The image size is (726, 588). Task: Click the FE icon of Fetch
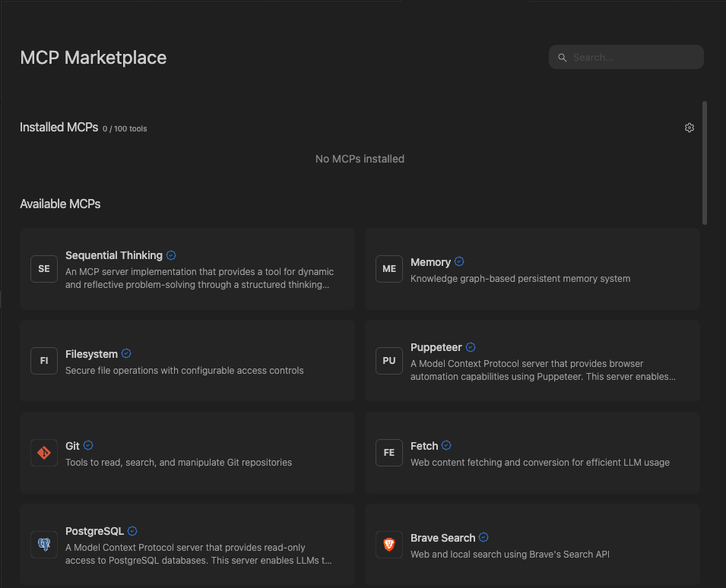(x=389, y=453)
